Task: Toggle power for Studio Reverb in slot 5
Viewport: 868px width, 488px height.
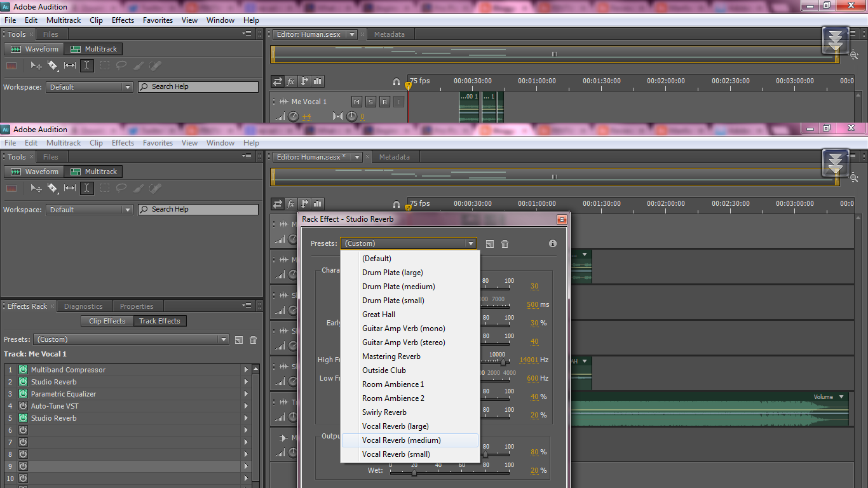Action: point(24,418)
